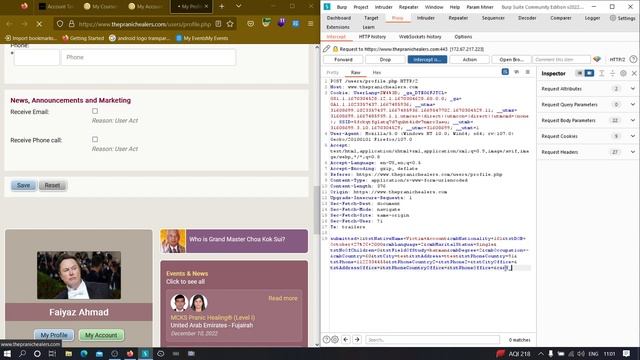
Task: Open the Burp menu in menu bar
Action: [x=342, y=7]
